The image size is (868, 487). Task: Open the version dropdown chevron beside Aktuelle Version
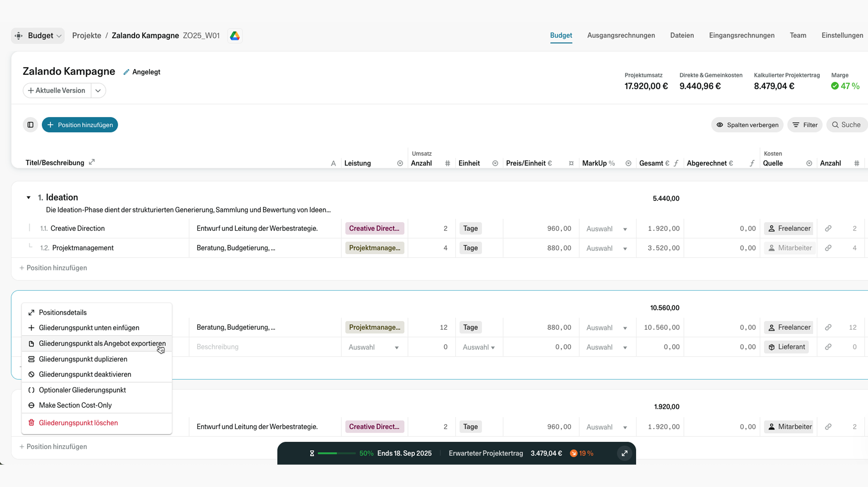click(98, 91)
